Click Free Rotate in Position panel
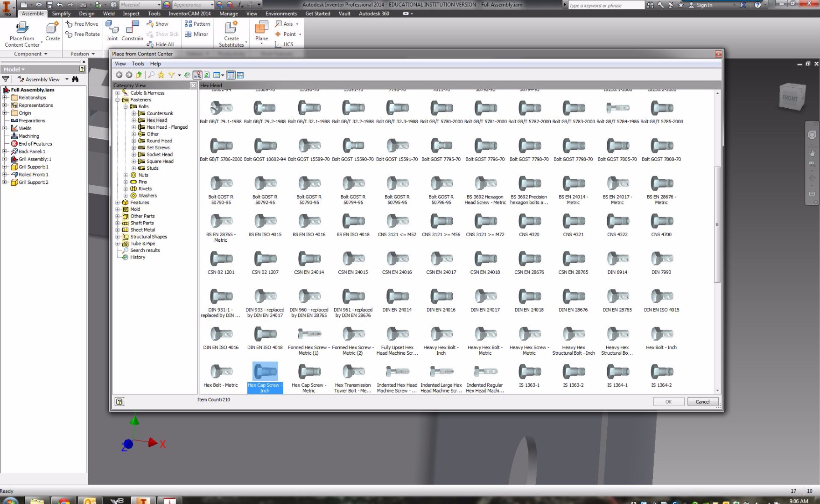The width and height of the screenshot is (820, 504). (x=83, y=34)
